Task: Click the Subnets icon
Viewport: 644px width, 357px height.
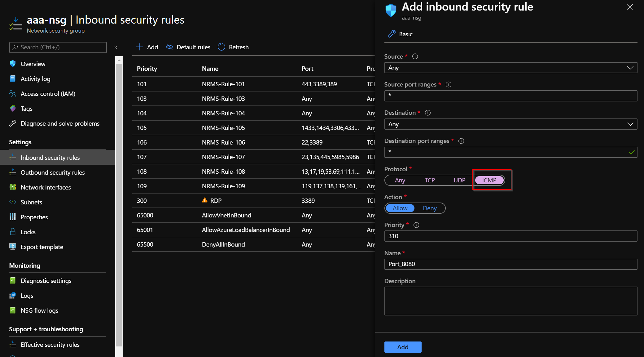Action: pos(13,202)
